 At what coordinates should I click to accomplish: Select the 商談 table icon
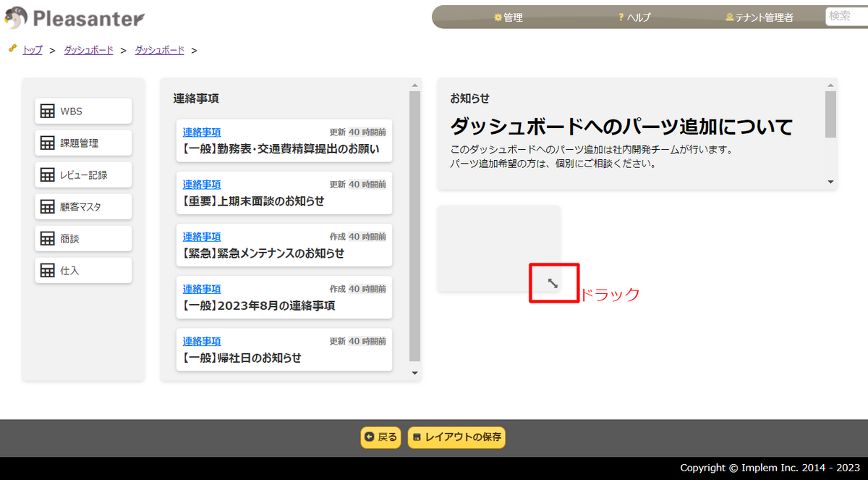coord(45,238)
